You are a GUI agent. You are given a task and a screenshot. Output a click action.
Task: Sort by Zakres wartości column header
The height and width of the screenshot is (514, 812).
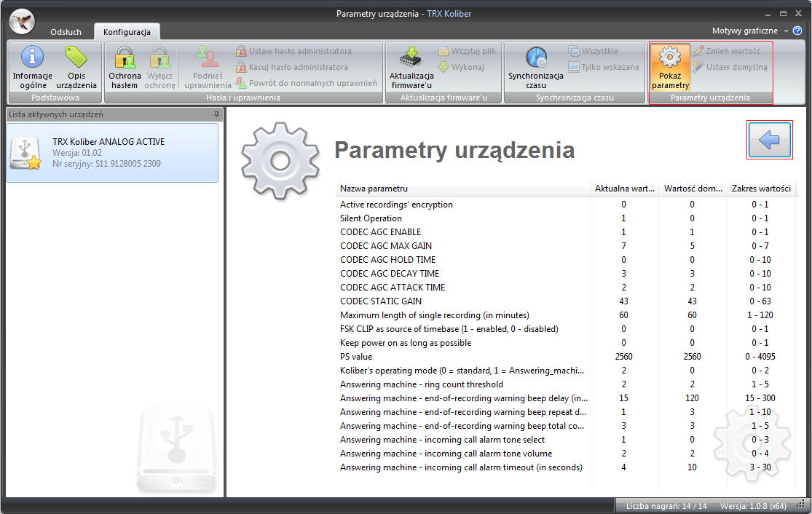[761, 189]
